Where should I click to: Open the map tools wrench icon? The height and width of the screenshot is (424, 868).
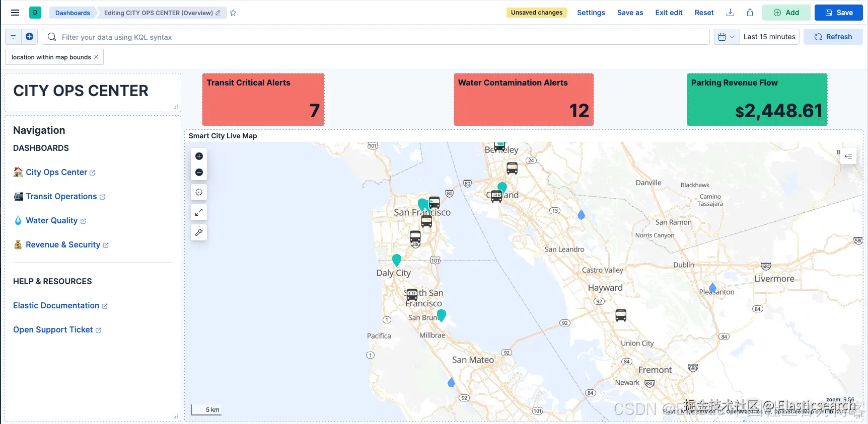pos(199,232)
